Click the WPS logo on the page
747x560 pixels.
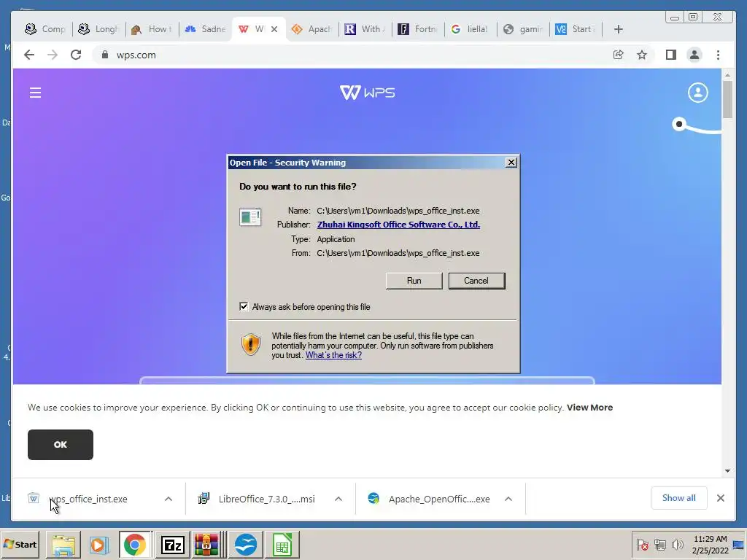coord(368,93)
